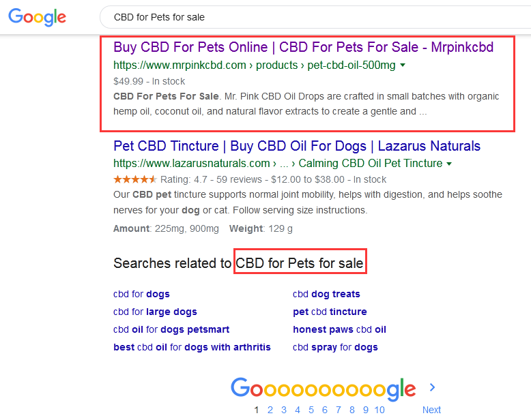531x420 pixels.
Task: Go to results page 2
Action: point(270,410)
